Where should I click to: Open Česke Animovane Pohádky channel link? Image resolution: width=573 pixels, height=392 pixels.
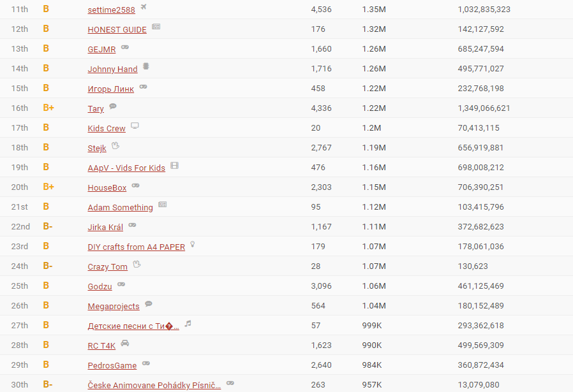coord(154,385)
